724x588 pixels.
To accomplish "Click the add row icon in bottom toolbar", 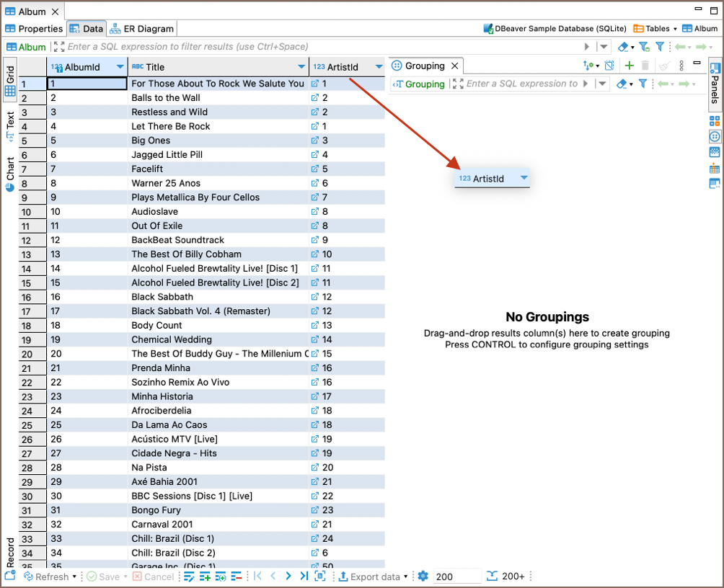I will tap(205, 576).
